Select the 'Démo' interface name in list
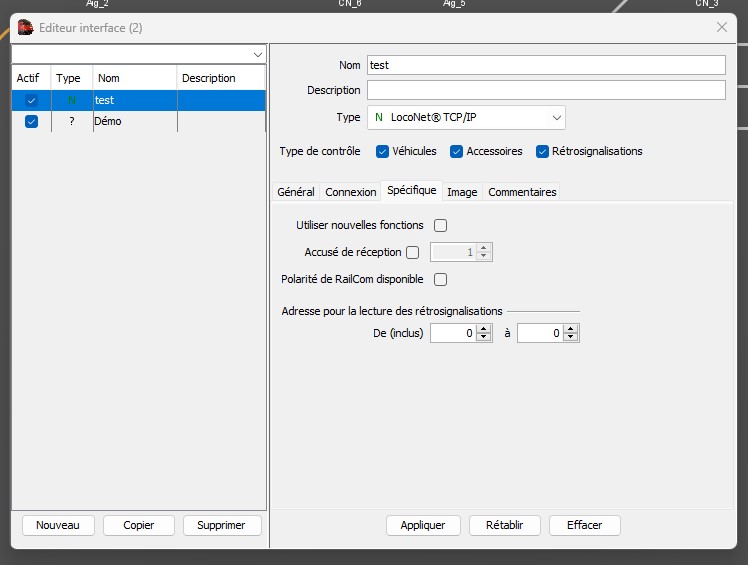748x565 pixels. click(x=108, y=121)
